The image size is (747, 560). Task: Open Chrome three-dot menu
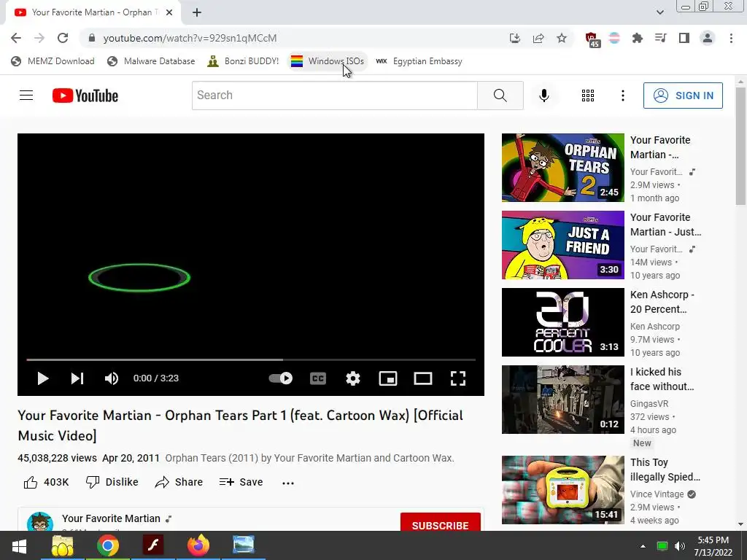(x=731, y=38)
